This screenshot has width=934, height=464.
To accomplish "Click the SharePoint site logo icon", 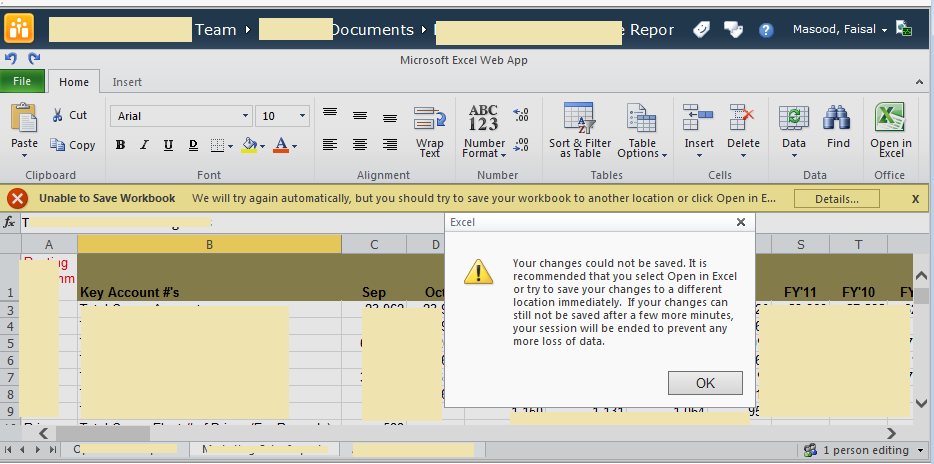I will click(19, 28).
